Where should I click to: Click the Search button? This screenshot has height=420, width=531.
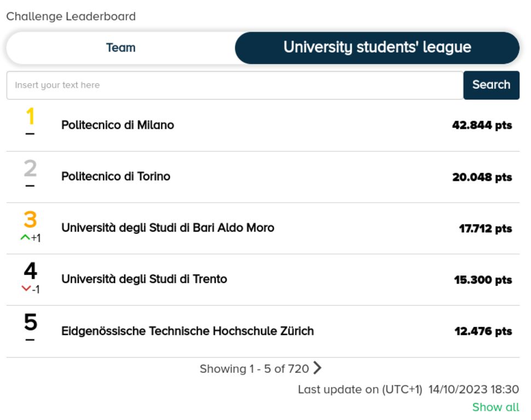[491, 85]
